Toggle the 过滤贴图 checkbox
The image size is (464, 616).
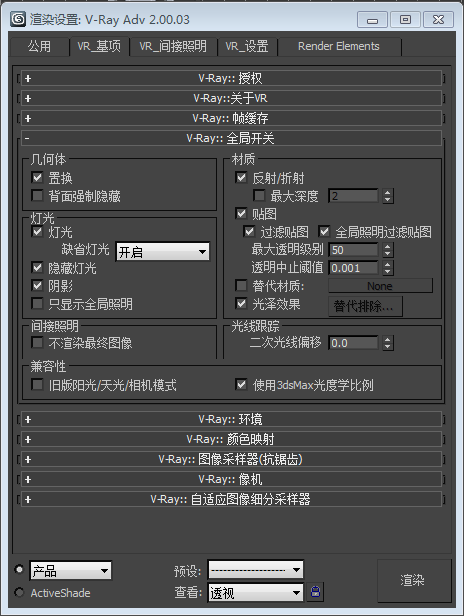click(249, 231)
